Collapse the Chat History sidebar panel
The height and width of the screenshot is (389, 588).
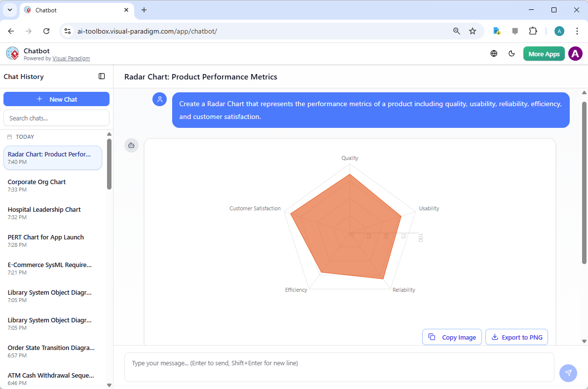102,76
